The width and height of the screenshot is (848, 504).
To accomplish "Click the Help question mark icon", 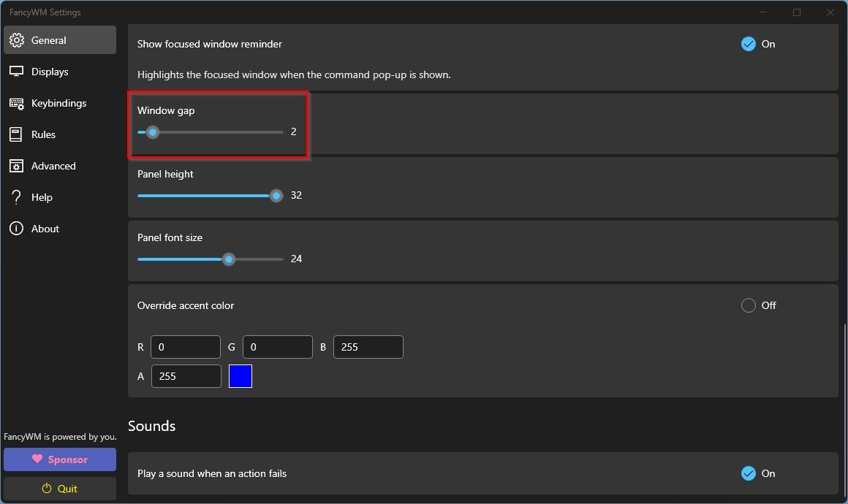I will pos(16,196).
